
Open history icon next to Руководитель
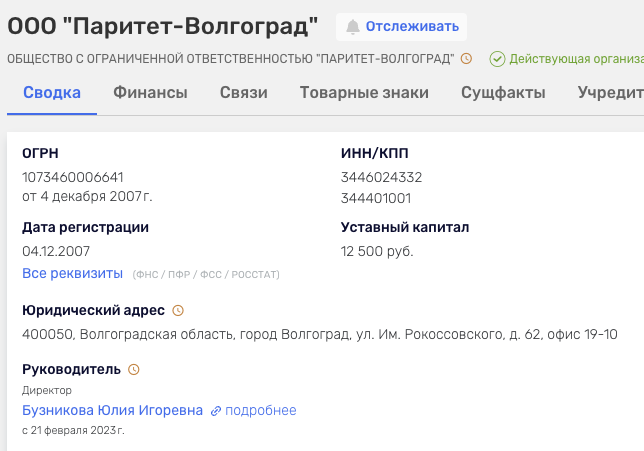tap(134, 370)
